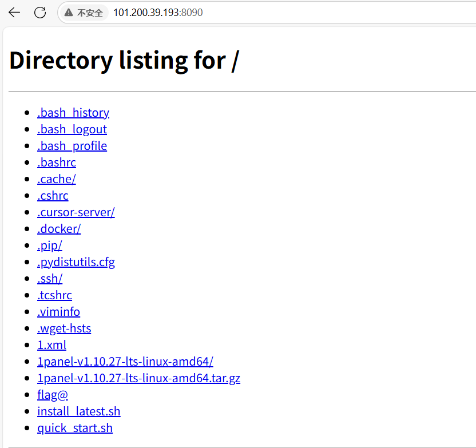476x448 pixels.
Task: Open the .cursor-server/ folder link
Action: (76, 212)
